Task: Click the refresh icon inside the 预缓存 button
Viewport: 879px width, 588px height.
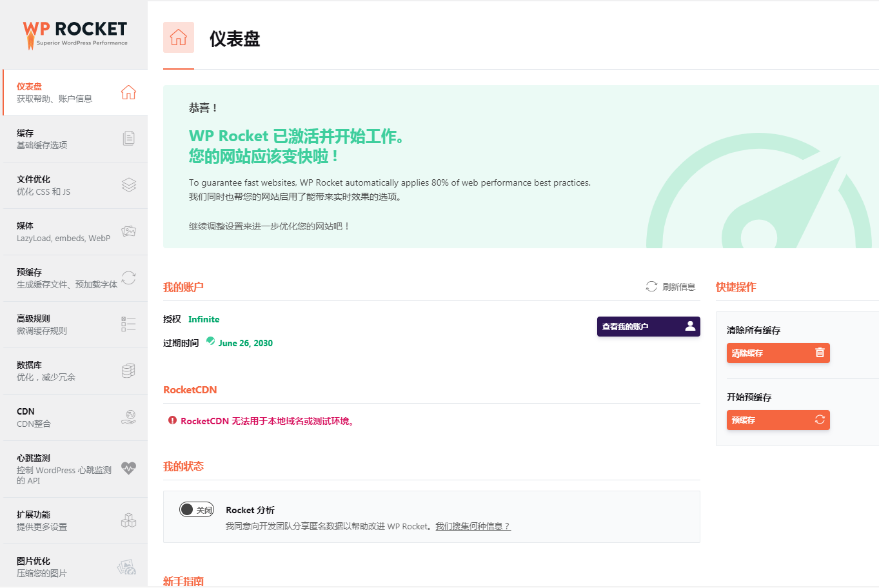Action: pyautogui.click(x=819, y=420)
